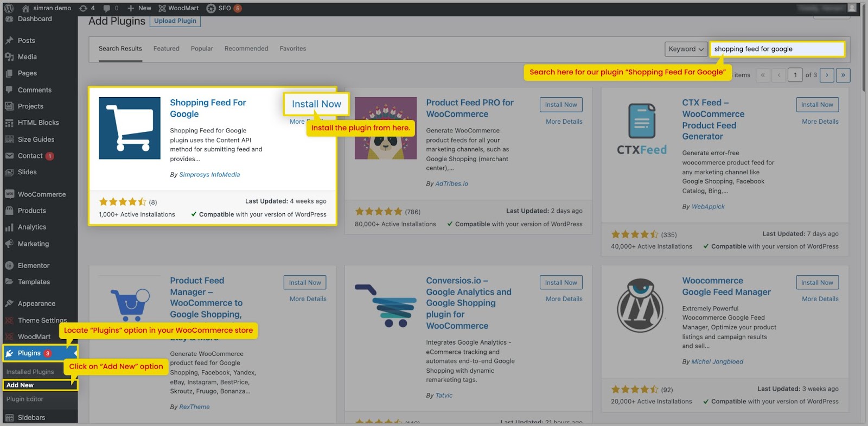868x426 pixels.
Task: Open Pages icon in sidebar
Action: [x=9, y=73]
